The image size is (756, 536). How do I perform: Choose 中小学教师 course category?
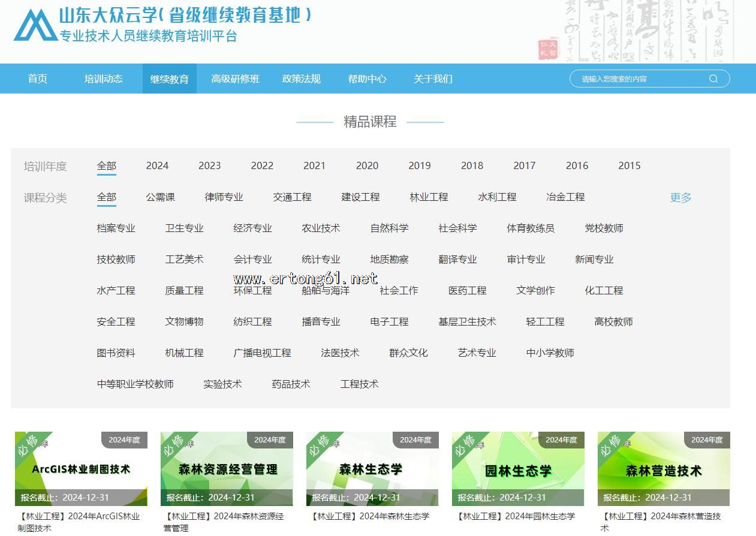550,353
